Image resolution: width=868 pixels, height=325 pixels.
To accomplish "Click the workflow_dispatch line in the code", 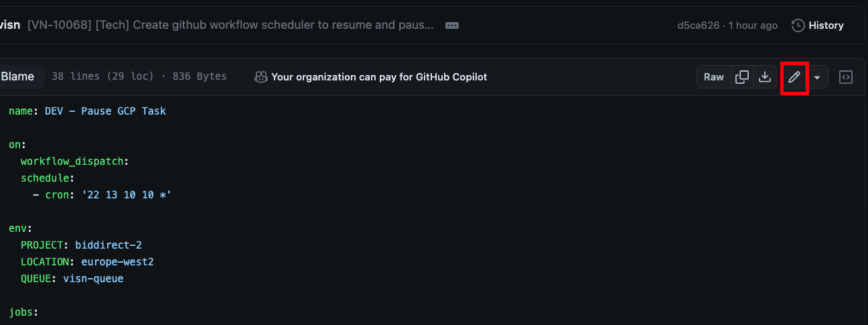I will pyautogui.click(x=74, y=161).
